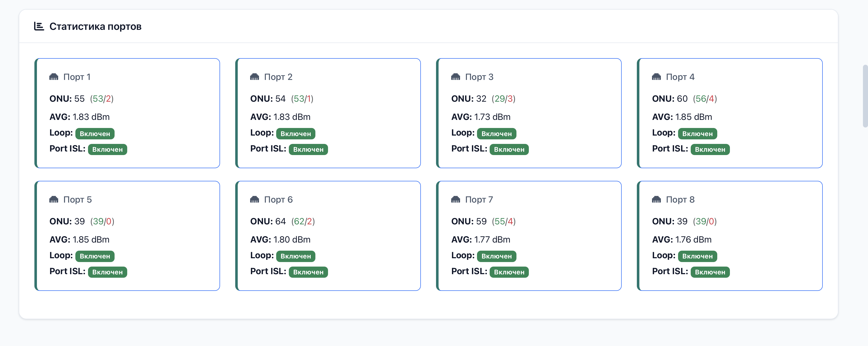
Task: Open the Порт 2 card title
Action: coord(278,77)
